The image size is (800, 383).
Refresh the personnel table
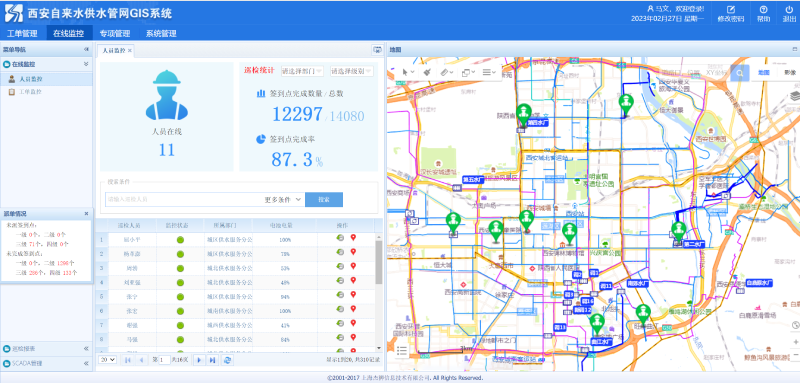(x=229, y=360)
